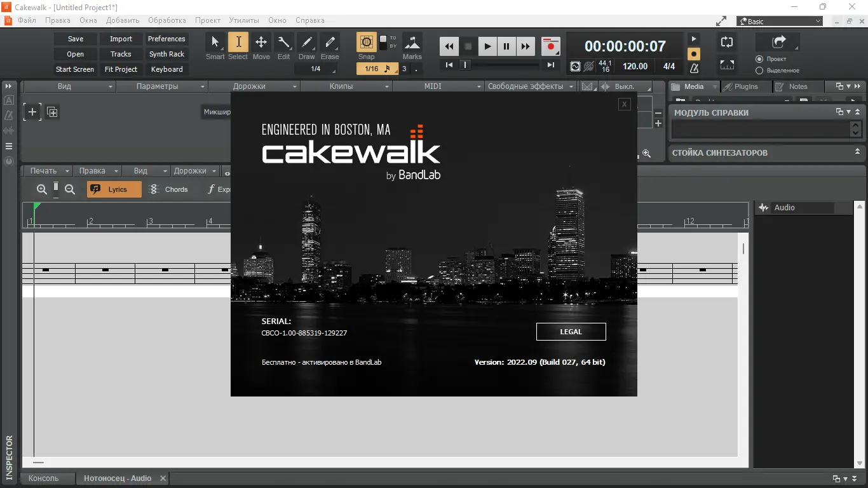Toggle the Lyrics display button
The height and width of the screenshot is (488, 868).
pyautogui.click(x=114, y=189)
